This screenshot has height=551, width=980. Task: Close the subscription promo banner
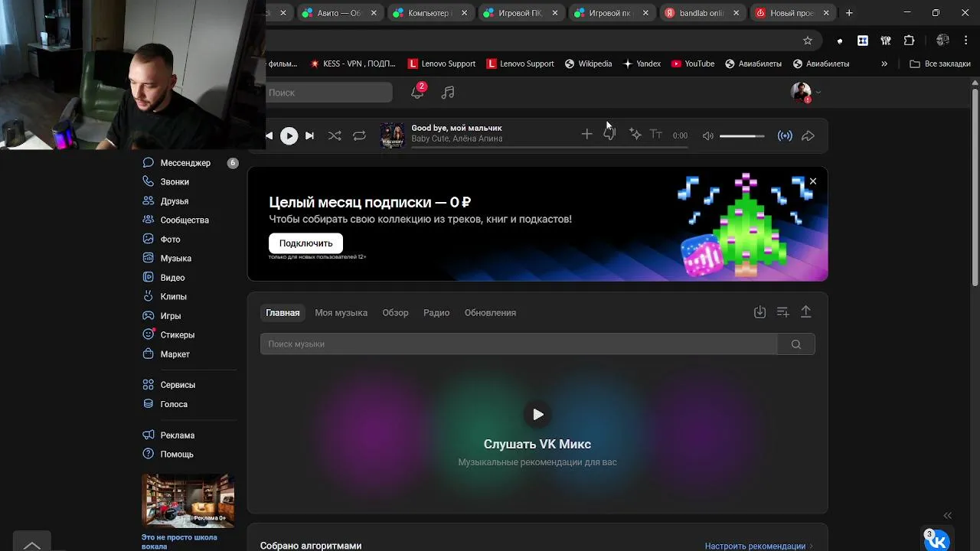813,181
